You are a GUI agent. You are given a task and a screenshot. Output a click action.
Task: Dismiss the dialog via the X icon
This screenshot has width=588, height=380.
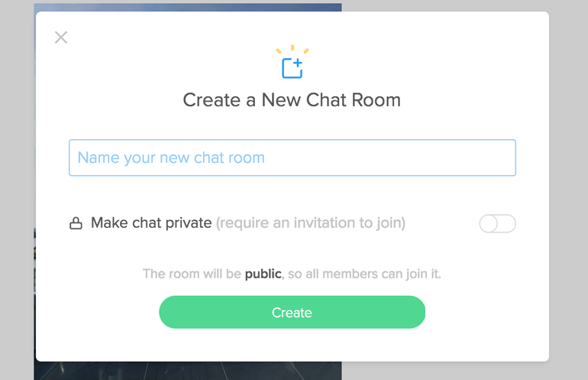(61, 37)
